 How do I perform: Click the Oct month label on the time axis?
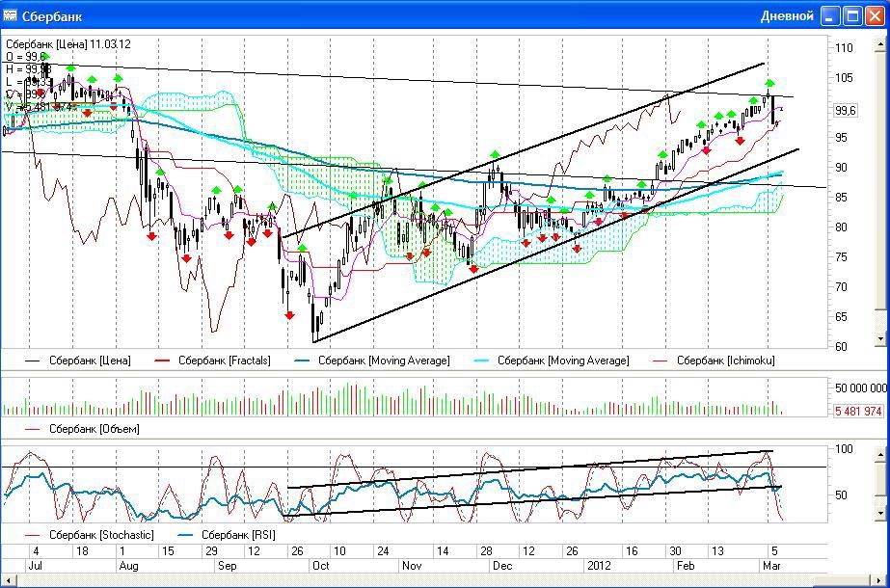[321, 566]
